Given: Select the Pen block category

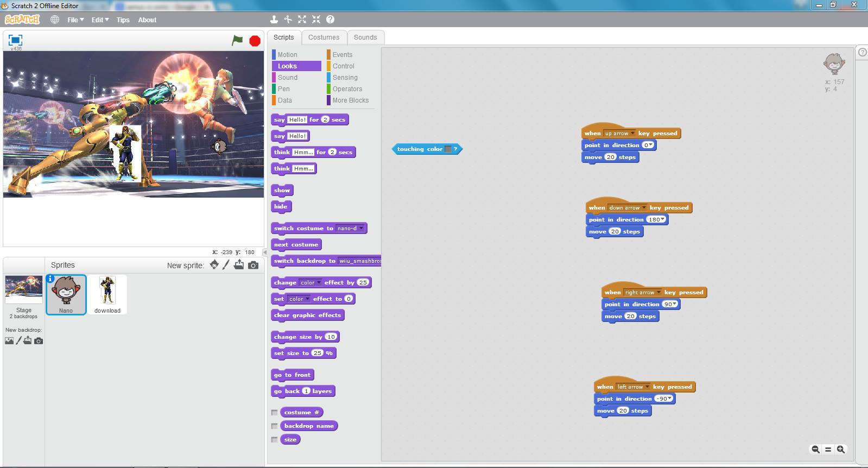Looking at the screenshot, I should 296,89.
